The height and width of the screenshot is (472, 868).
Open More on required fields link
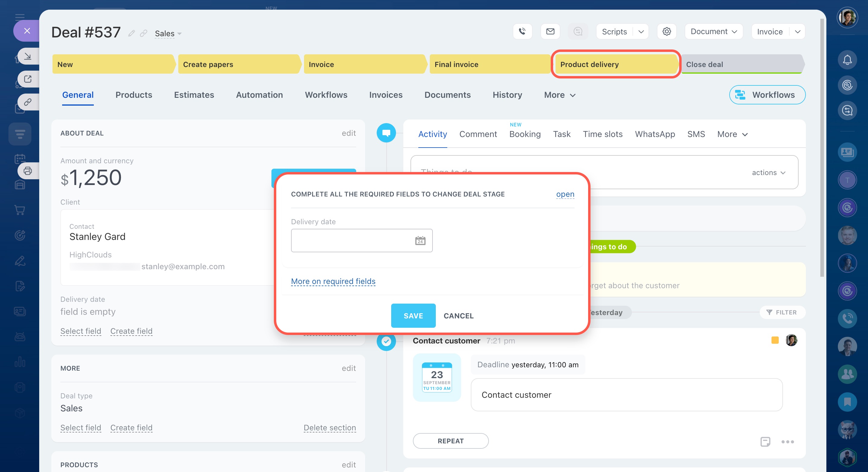pyautogui.click(x=333, y=281)
